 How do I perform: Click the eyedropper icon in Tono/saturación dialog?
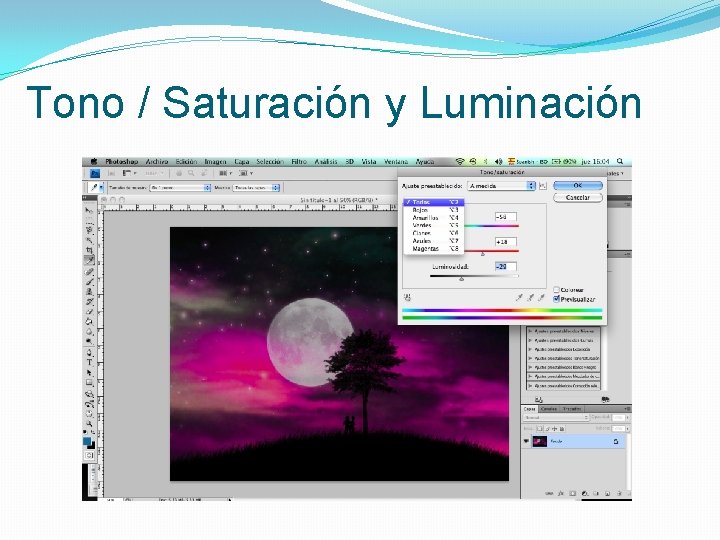[x=519, y=298]
